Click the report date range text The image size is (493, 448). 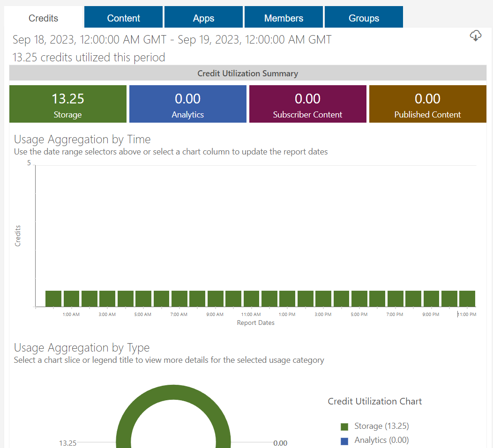[x=172, y=40]
